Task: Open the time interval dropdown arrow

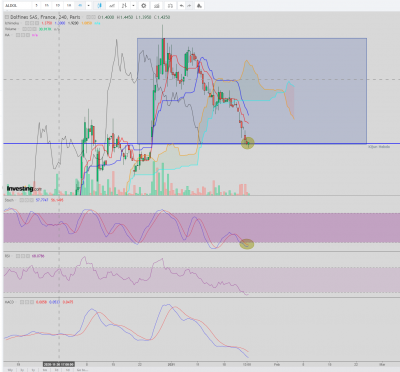Action: click(89, 6)
